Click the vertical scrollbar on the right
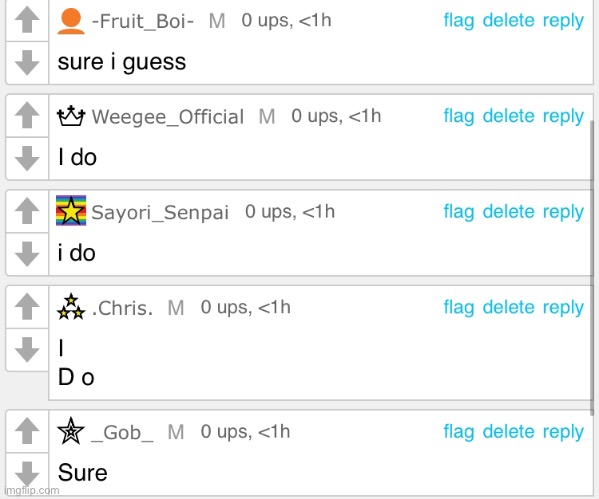The height and width of the screenshot is (499, 599). [x=592, y=266]
